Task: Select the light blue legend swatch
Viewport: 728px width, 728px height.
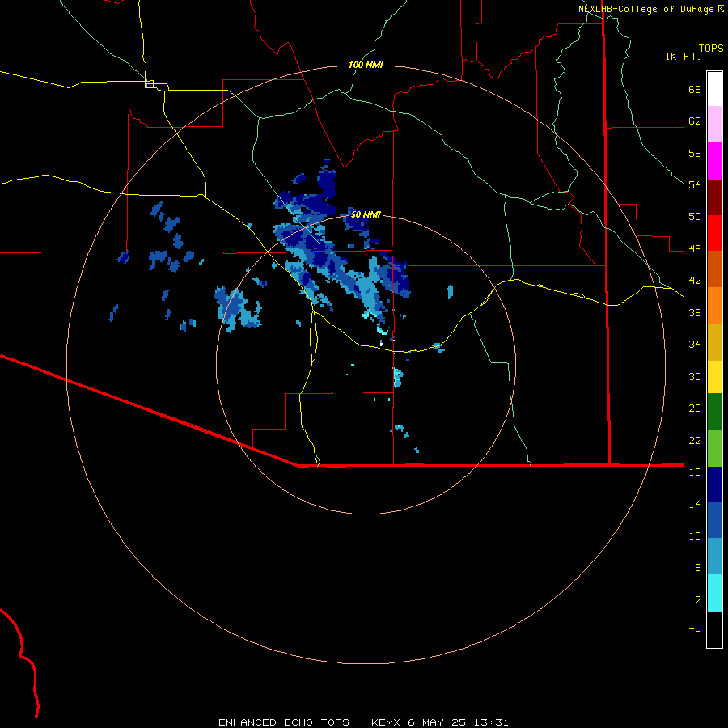Action: tap(714, 557)
